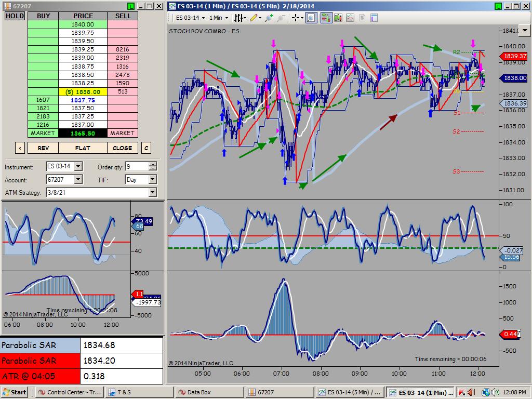Click the REV button
Viewport: 532px width, 399px height.
(43, 148)
